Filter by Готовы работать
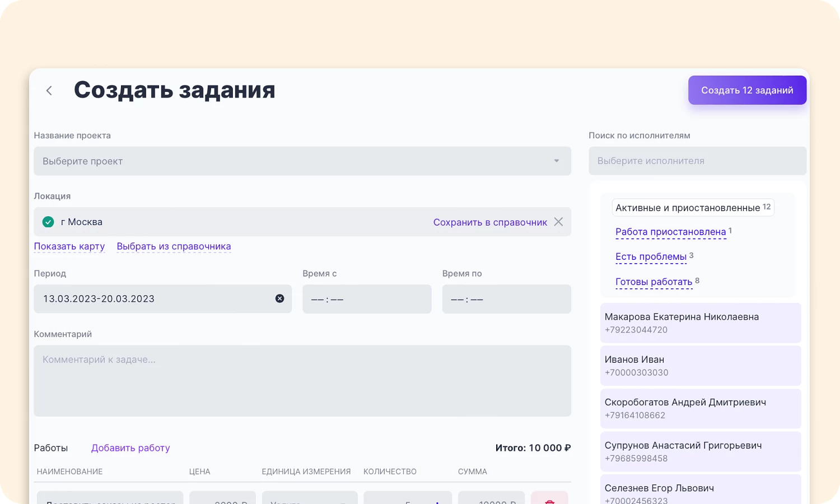 coord(654,282)
